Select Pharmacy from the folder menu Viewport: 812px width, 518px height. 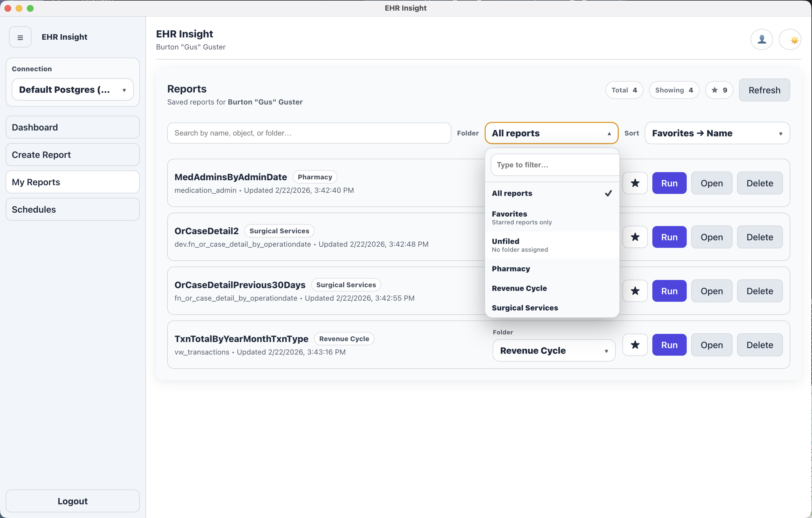pos(511,268)
